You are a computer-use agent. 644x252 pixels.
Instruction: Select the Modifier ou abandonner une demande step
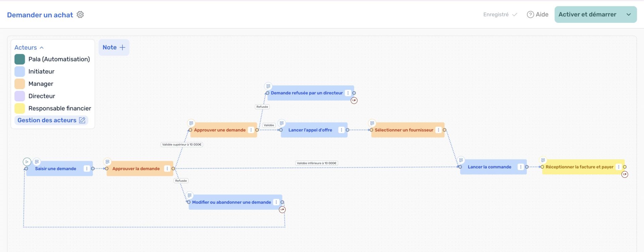pyautogui.click(x=231, y=202)
